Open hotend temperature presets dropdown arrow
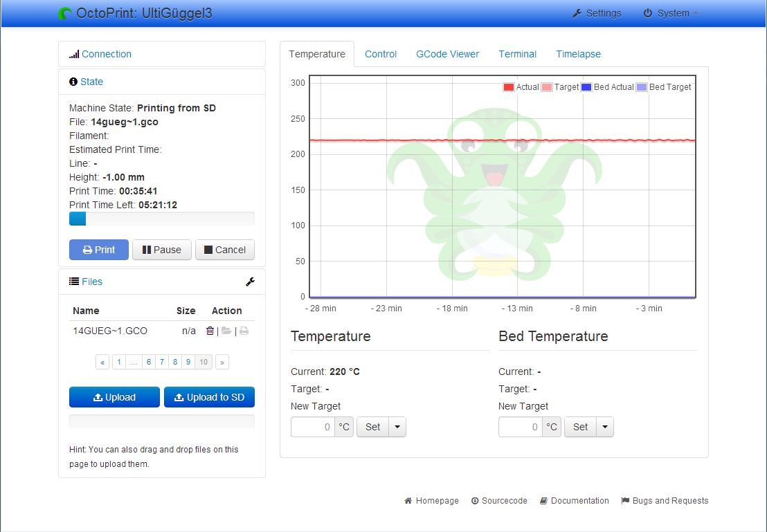The height and width of the screenshot is (532, 767). coord(397,427)
